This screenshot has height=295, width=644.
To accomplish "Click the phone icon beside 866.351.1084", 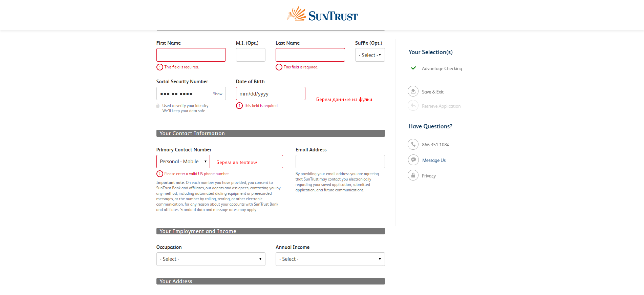I will tap(413, 144).
